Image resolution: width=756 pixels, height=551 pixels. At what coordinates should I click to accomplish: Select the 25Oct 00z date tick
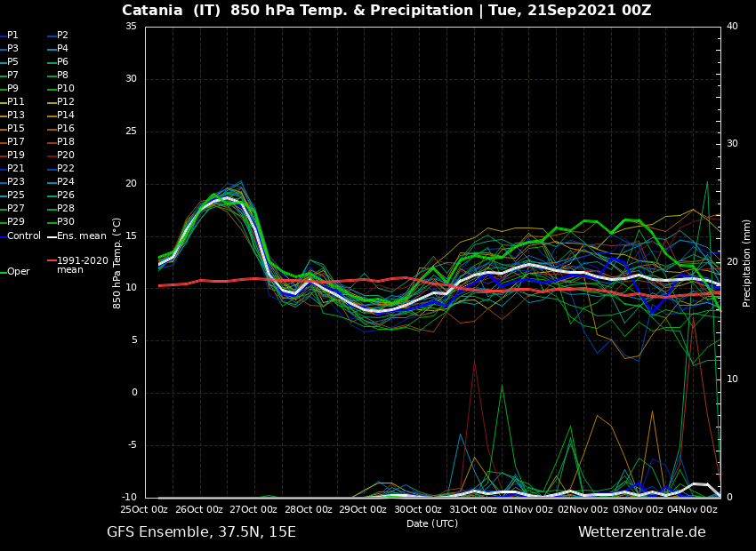click(144, 509)
